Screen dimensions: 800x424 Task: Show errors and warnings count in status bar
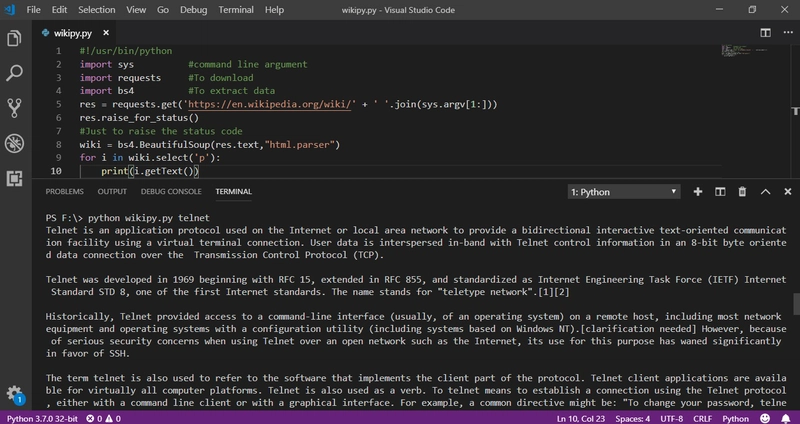104,418
